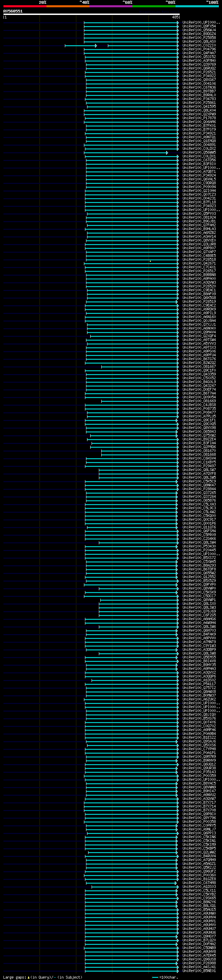
Task: Select UniRef100_P53430 label
Action: click(199, 546)
